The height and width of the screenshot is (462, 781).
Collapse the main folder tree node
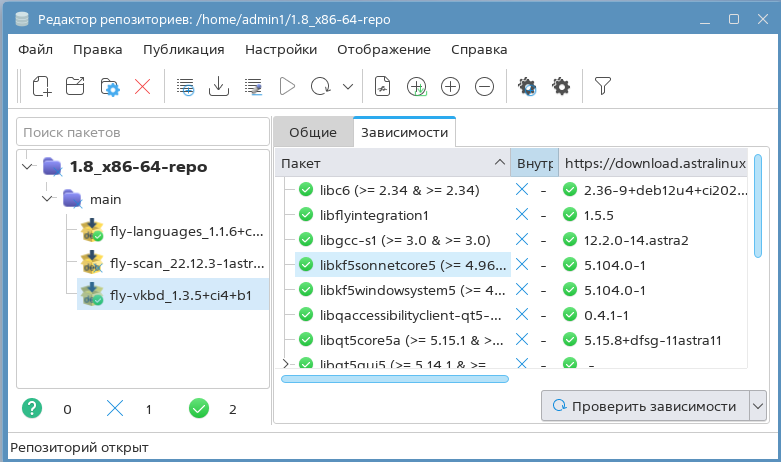pos(48,199)
